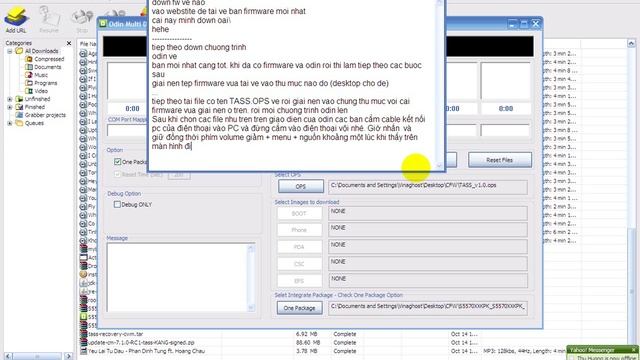The width and height of the screenshot is (640, 360).
Task: Minimize the Odin Multi Downloader window
Action: pyautogui.click(x=512, y=24)
